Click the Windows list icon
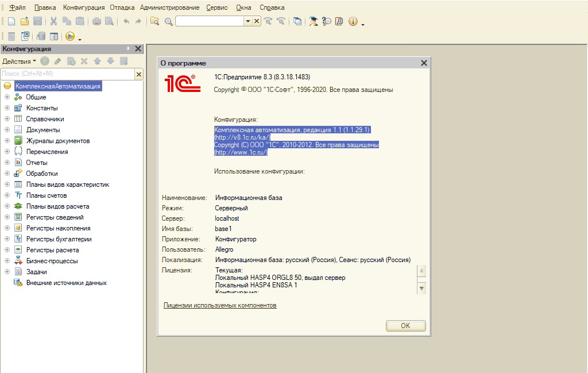 click(x=297, y=21)
